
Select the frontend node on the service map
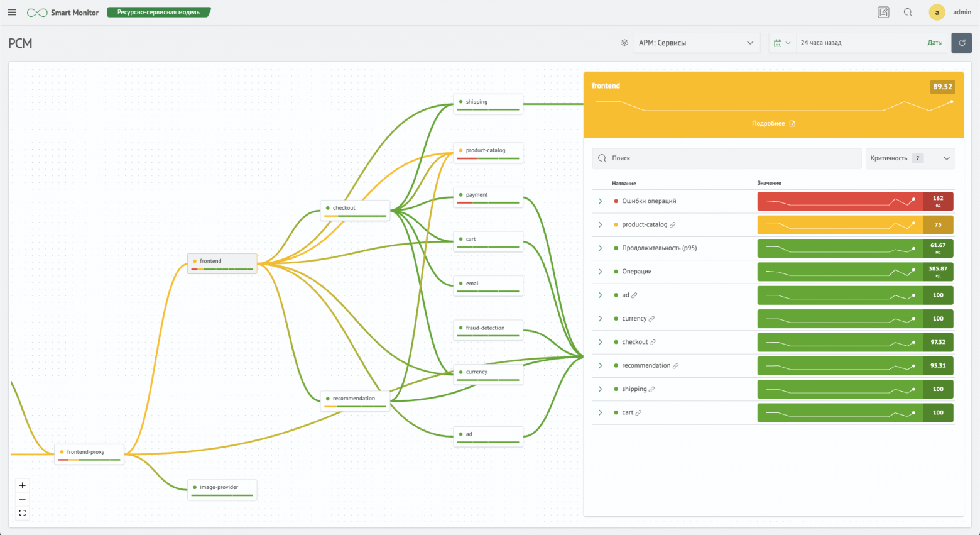[x=222, y=263]
